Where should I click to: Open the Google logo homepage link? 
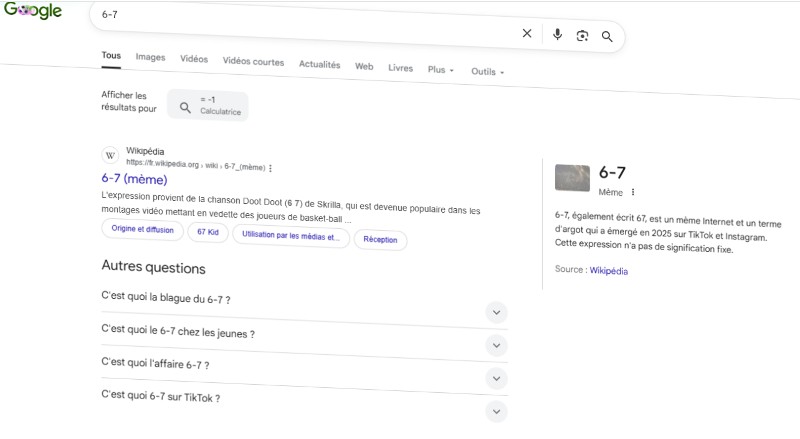pyautogui.click(x=33, y=10)
